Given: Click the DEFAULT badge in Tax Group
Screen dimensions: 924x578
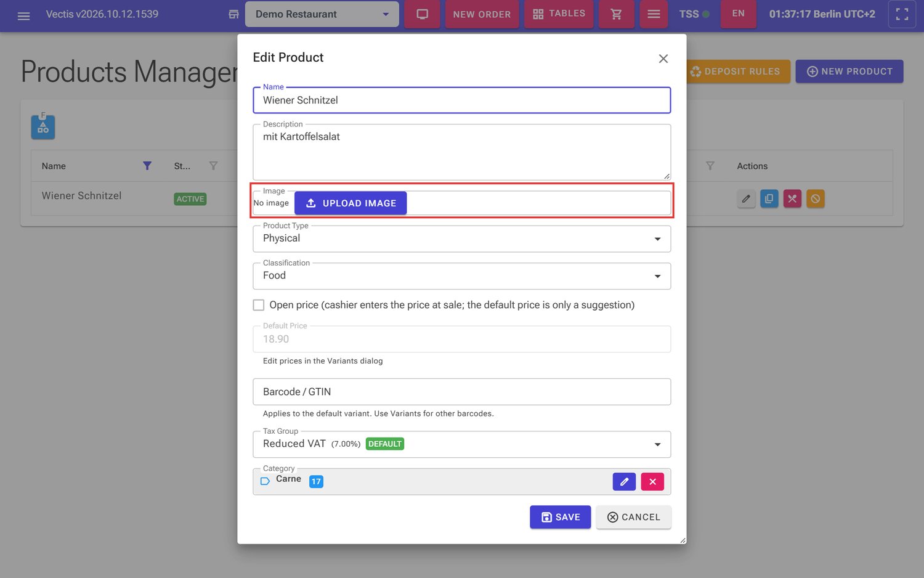Looking at the screenshot, I should (385, 444).
